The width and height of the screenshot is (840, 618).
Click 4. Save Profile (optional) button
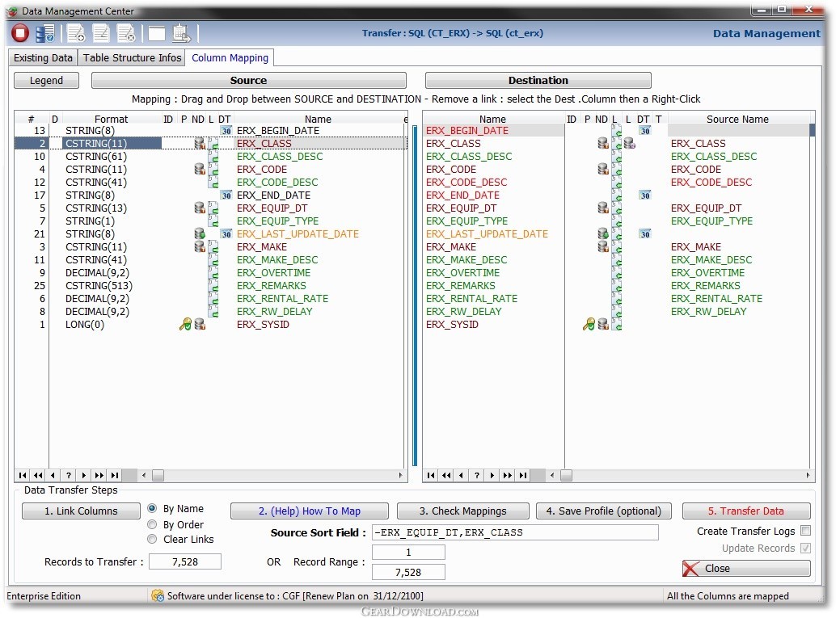click(604, 511)
